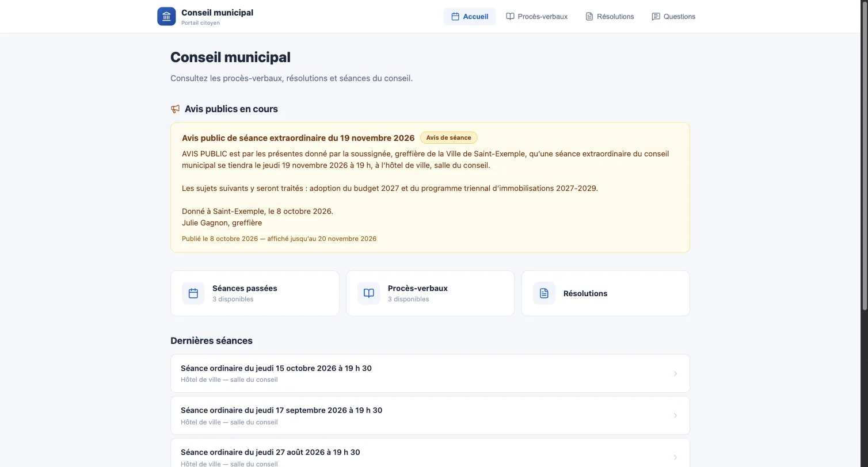Image resolution: width=868 pixels, height=467 pixels.
Task: Click the open book icon in Procès-verbaux card
Action: (x=369, y=293)
